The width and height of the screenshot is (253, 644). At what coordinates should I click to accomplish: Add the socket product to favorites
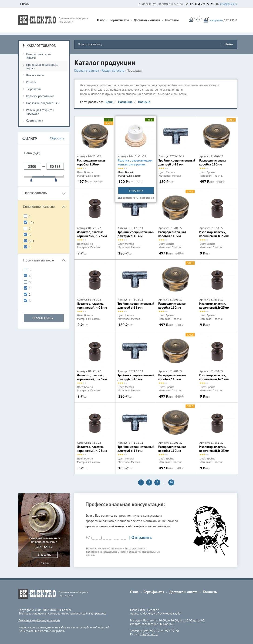145,198
